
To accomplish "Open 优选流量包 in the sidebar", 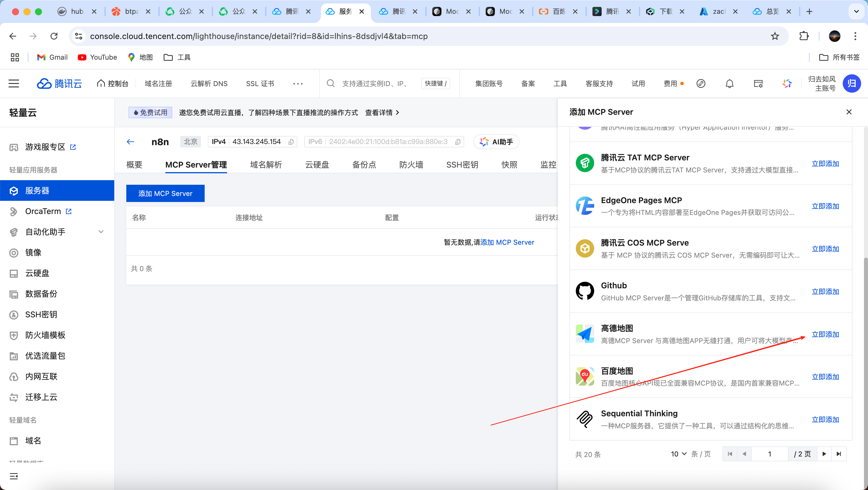I will pyautogui.click(x=45, y=356).
